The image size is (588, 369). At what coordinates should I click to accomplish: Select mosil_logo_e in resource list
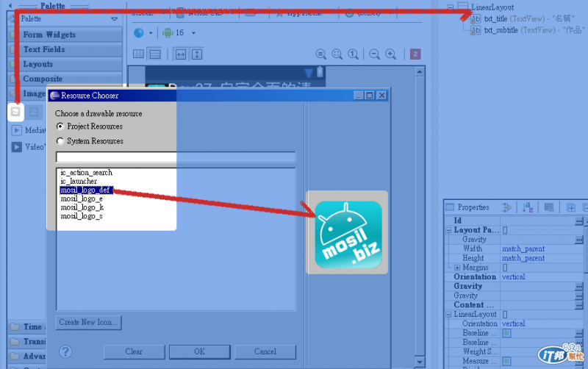tap(82, 198)
